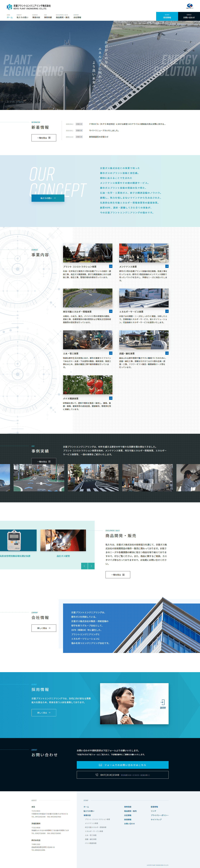Click arrow icon beside エネルギーサービス事業
The width and height of the screenshot is (200, 868).
(x=167, y=311)
